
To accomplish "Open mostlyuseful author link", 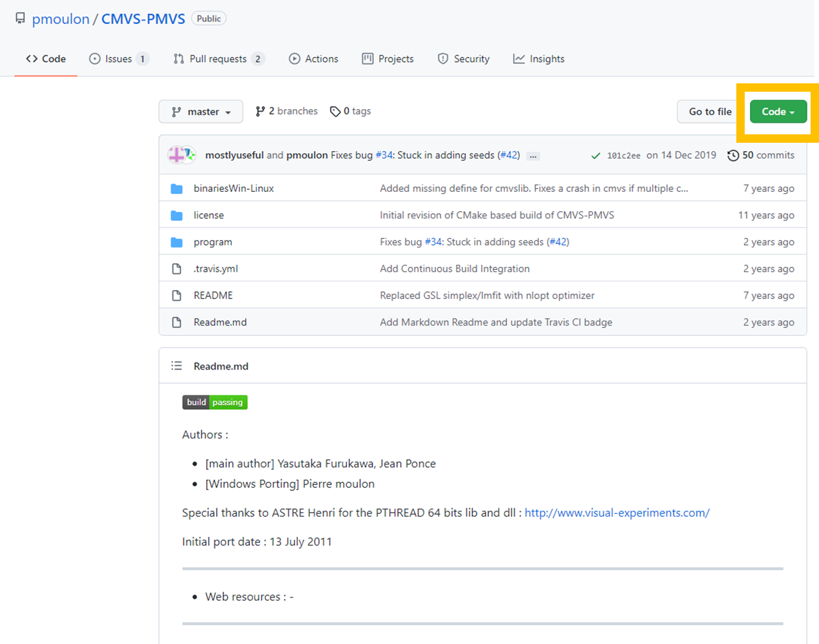I will click(234, 155).
